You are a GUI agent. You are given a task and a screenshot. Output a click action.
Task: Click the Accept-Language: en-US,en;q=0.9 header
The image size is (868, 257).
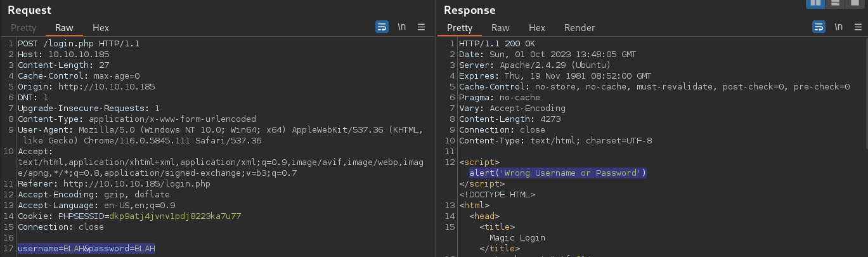[x=96, y=205]
